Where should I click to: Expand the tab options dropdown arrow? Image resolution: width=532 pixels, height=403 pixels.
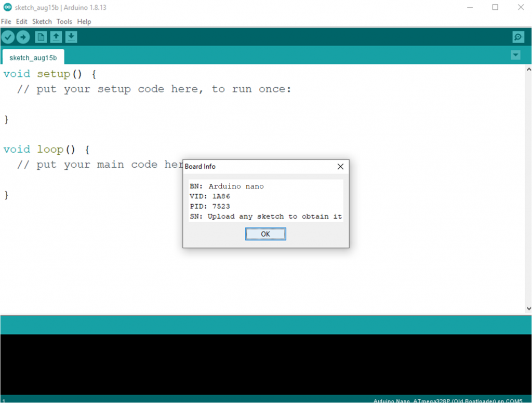click(x=515, y=55)
